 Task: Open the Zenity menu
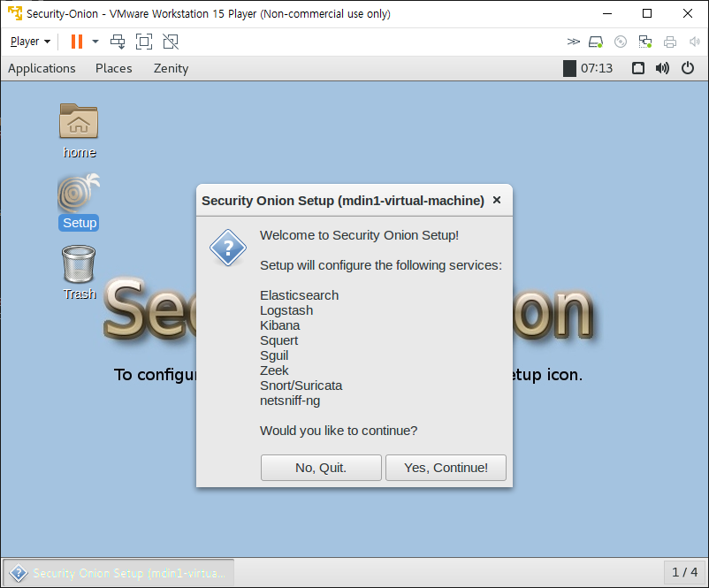171,68
